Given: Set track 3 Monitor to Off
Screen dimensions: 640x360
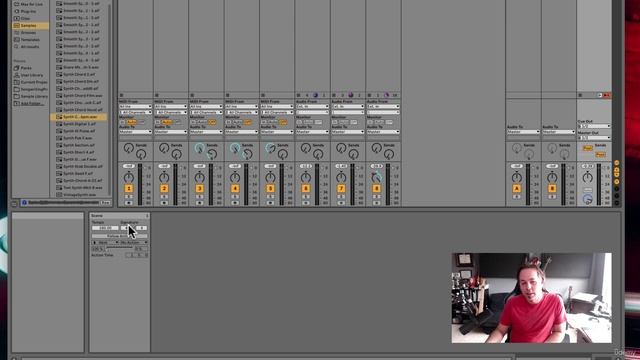Looking at the screenshot, I should pyautogui.click(x=212, y=122).
